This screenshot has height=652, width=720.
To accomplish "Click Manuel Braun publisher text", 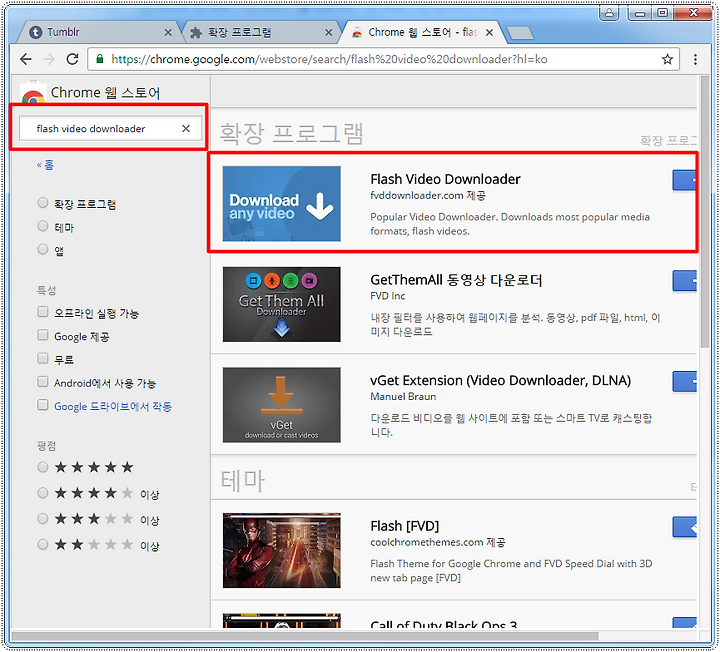I will (x=403, y=397).
